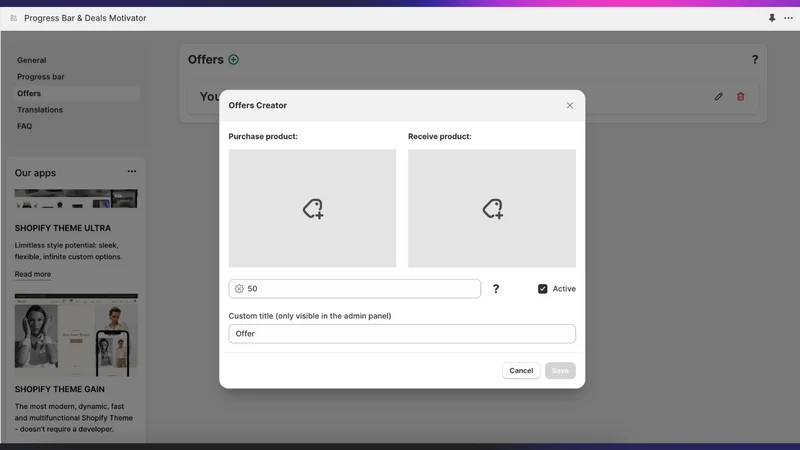800x450 pixels.
Task: Focus the Custom title input field
Action: point(402,334)
